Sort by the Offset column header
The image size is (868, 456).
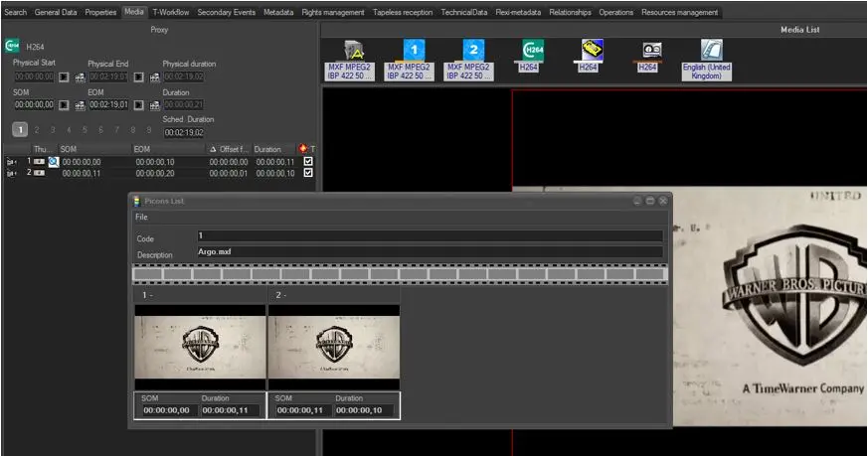(232, 149)
